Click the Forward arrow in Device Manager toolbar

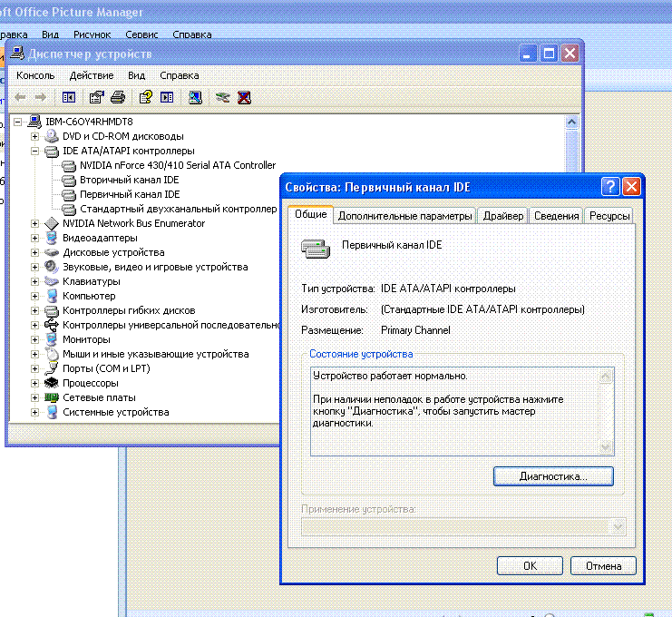[40, 97]
